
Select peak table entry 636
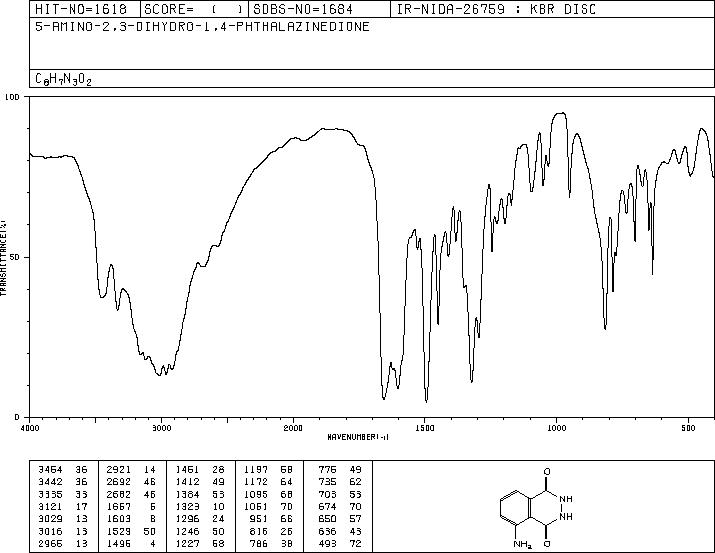coord(327,532)
